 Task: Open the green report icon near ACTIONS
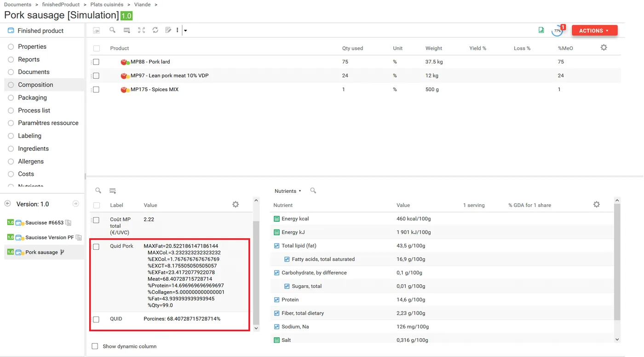coord(541,30)
